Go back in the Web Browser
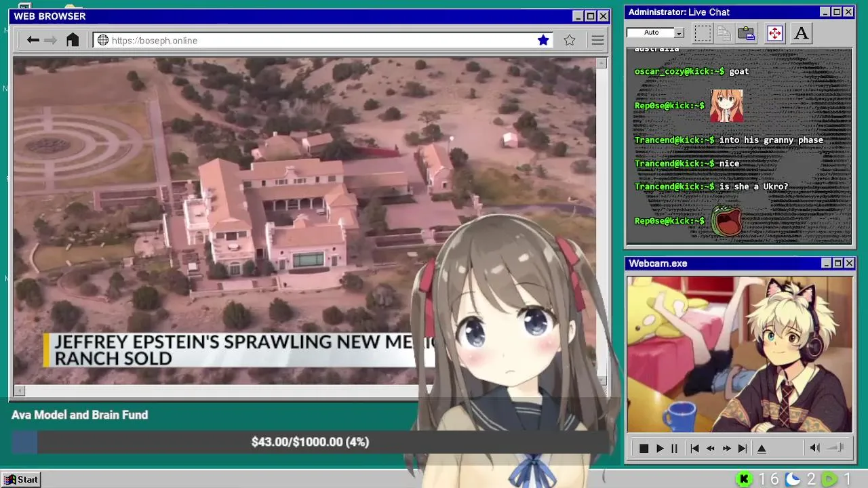This screenshot has height=488, width=868. click(33, 40)
